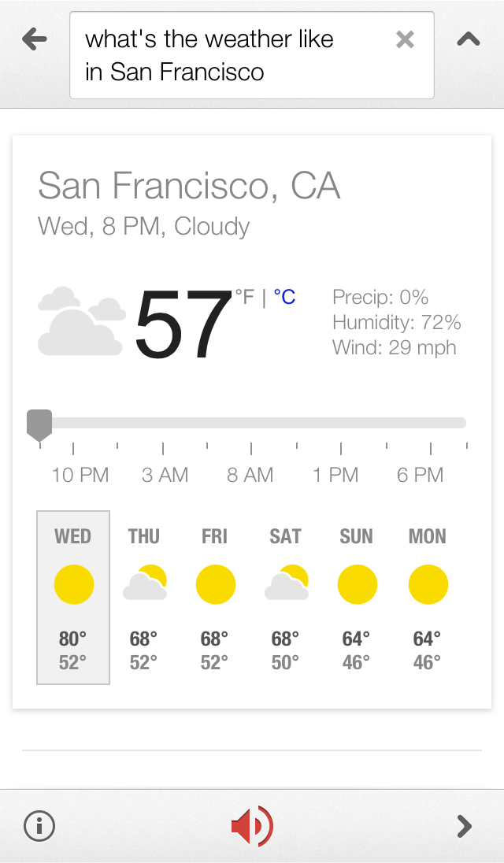Tap the sunny icon under WED
The image size is (504, 863).
tap(73, 584)
